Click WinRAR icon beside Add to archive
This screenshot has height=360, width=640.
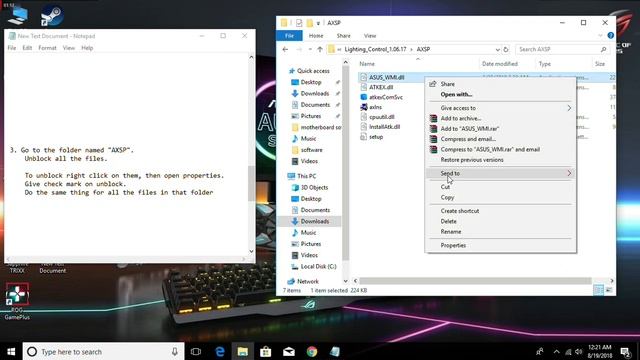coord(433,118)
